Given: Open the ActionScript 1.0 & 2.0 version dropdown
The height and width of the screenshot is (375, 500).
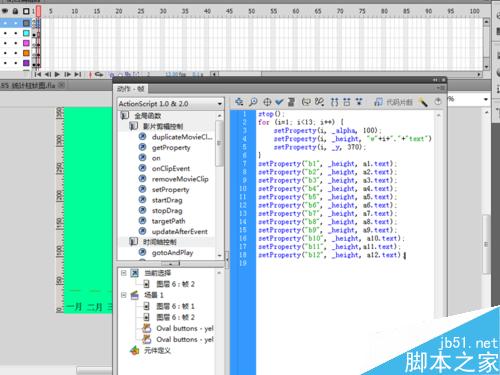Looking at the screenshot, I should pyautogui.click(x=170, y=104).
